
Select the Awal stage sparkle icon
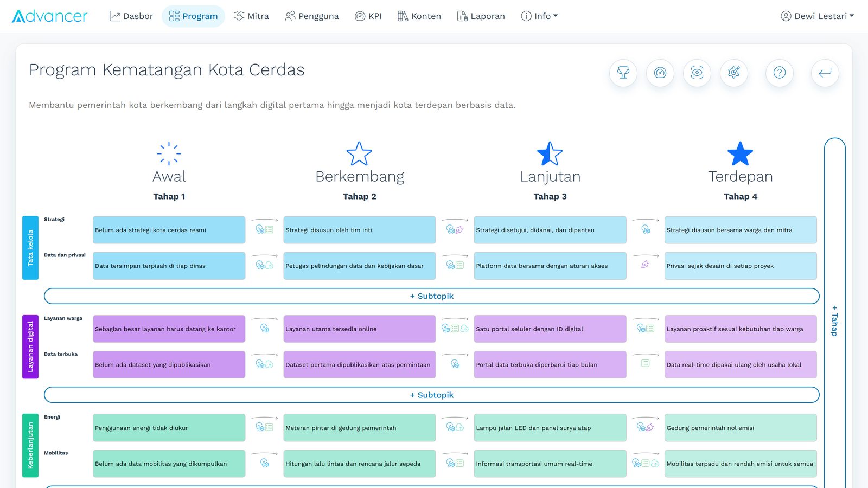click(169, 153)
